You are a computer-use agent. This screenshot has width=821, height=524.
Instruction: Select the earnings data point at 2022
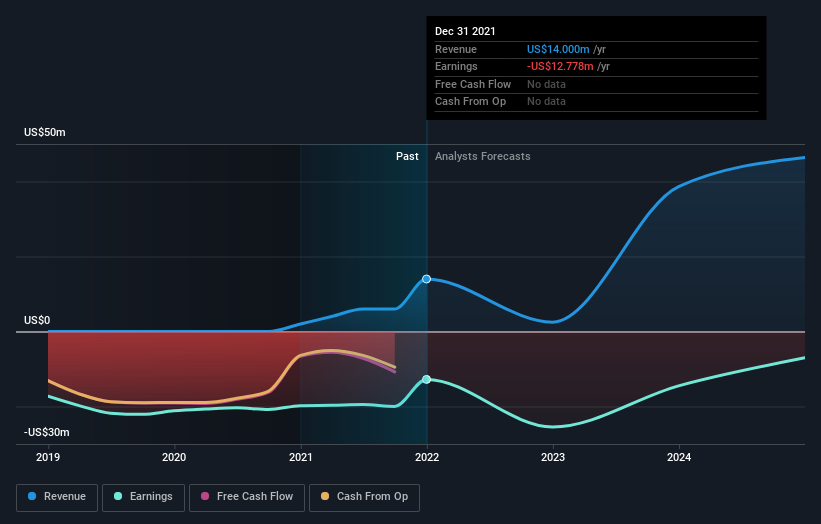click(427, 380)
